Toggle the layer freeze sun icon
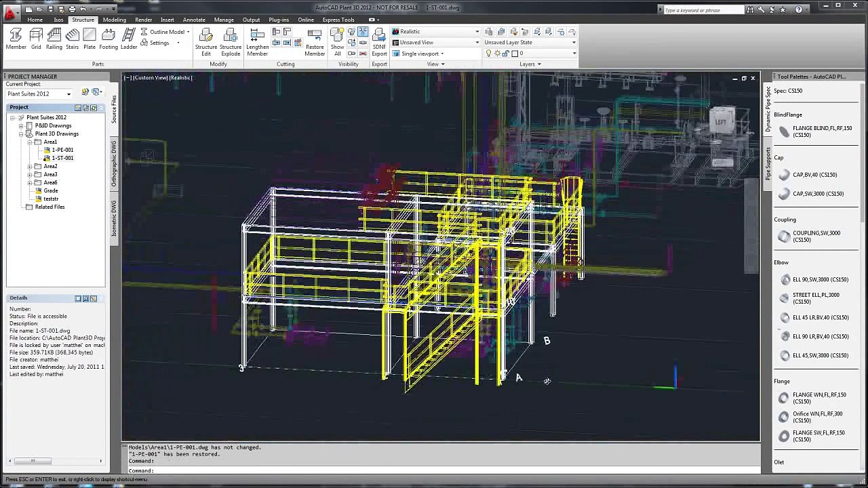Screen dimensions: 868x488 pyautogui.click(x=496, y=53)
